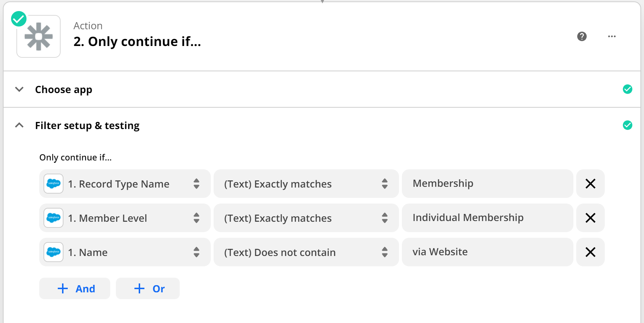Click the green checkmark on Choose app
644x323 pixels.
tap(628, 89)
